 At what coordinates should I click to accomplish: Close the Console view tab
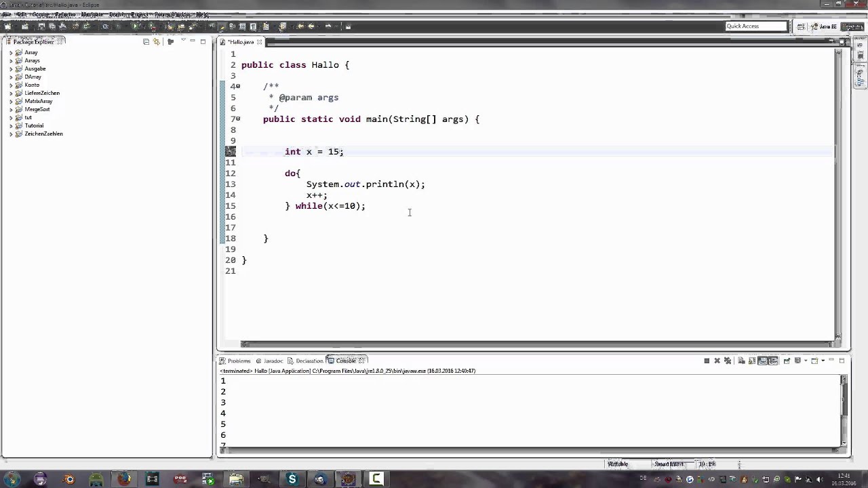coord(362,361)
